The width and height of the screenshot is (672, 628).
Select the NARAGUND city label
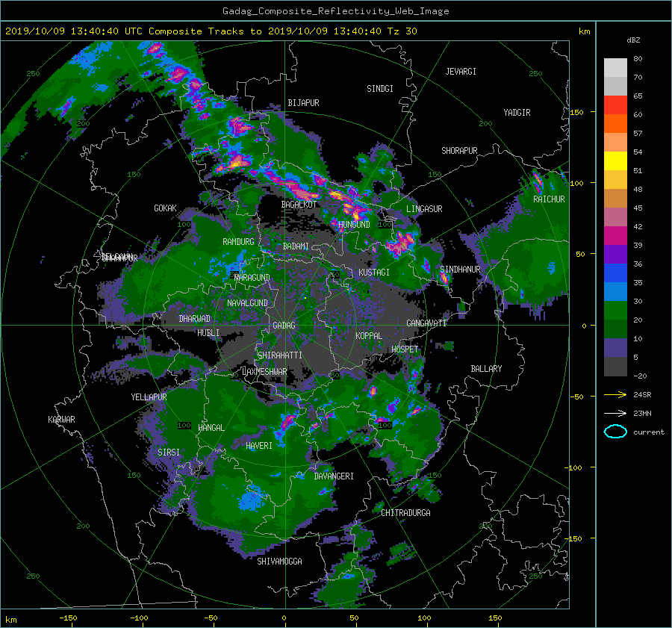[x=252, y=278]
